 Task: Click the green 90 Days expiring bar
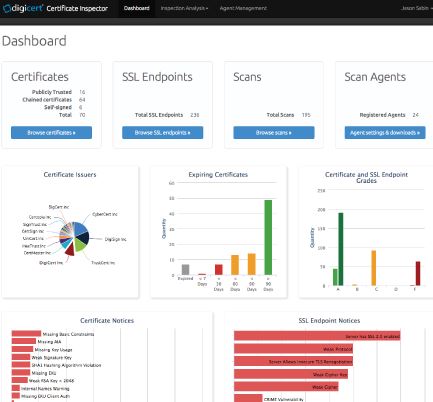tap(268, 237)
